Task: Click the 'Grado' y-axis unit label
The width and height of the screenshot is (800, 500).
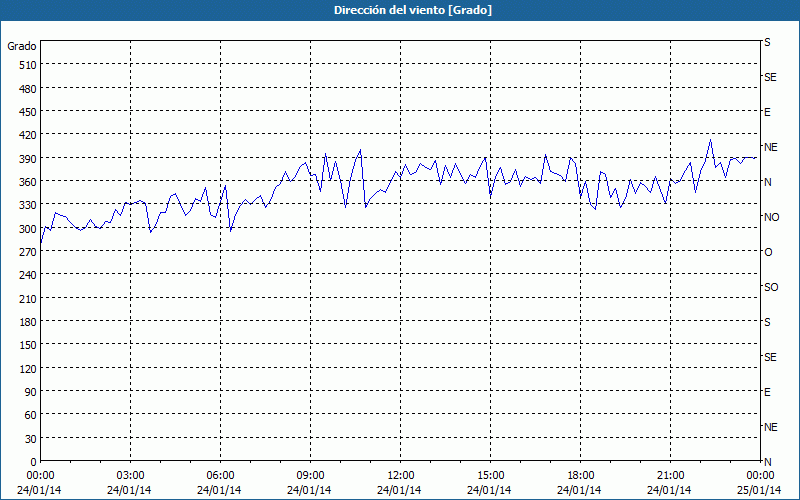Action: pos(22,46)
